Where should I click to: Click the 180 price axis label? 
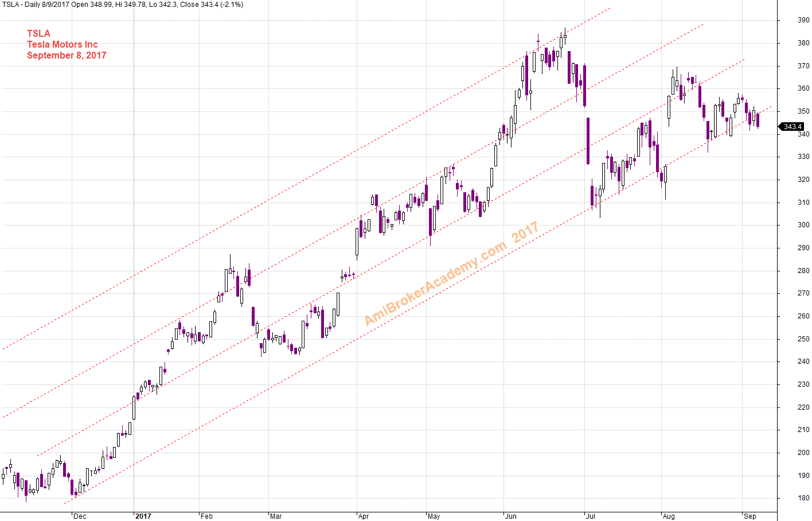[x=803, y=498]
